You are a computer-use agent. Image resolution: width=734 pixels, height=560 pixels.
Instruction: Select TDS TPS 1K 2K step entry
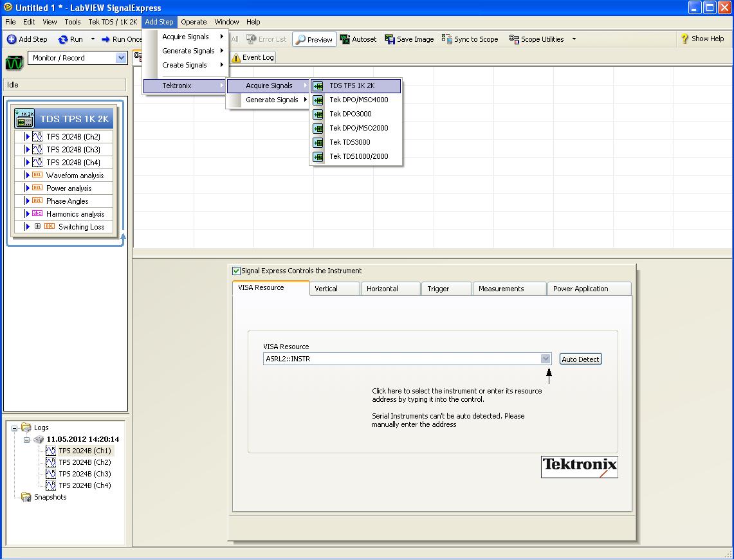(356, 86)
